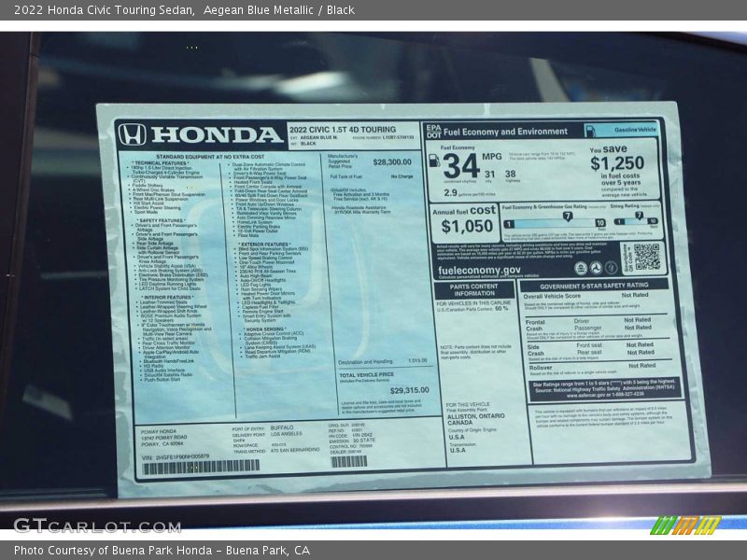Click the Total Vehicle Price $29,315.00 amount
747x560 pixels.
pyautogui.click(x=409, y=390)
